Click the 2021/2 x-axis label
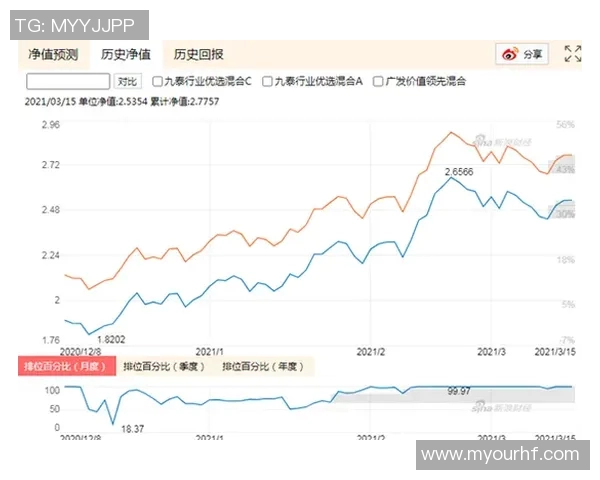 click(x=370, y=352)
